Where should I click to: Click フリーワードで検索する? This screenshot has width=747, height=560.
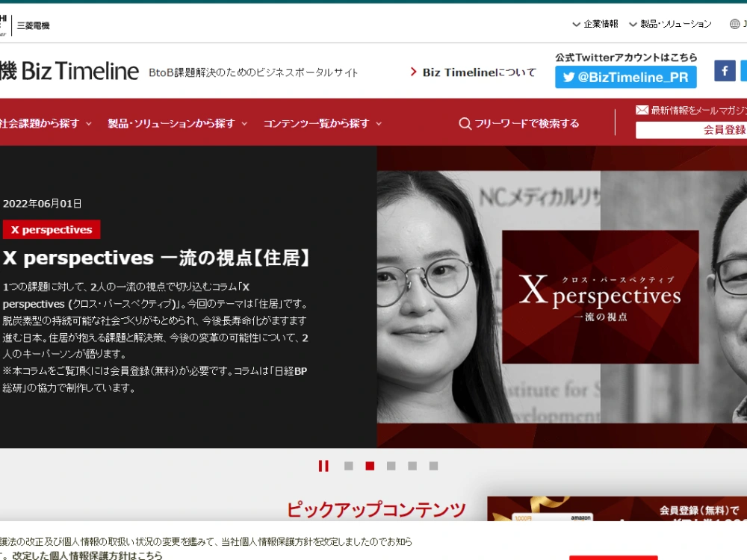tap(527, 124)
